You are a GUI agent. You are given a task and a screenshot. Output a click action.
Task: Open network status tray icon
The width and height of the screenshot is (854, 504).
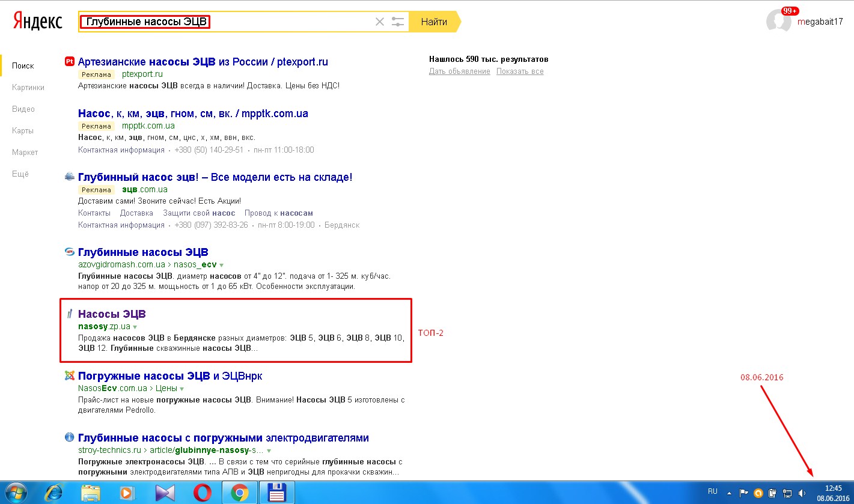click(x=786, y=493)
